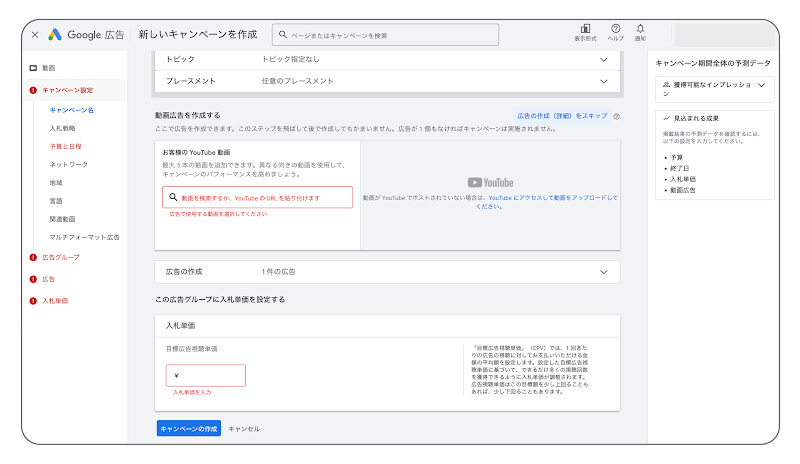Click キャンペーン期間全体の予測データ heading

click(713, 63)
